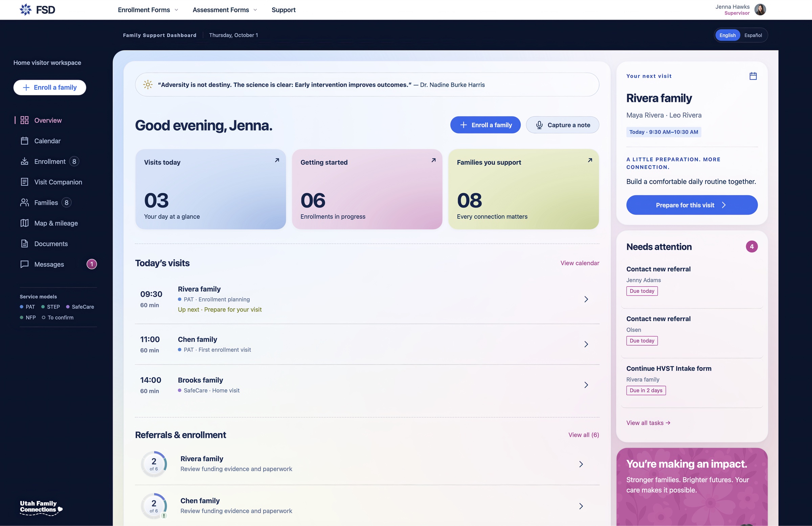Click Jenna Hawks profile avatar
812x526 pixels.
tap(760, 9)
